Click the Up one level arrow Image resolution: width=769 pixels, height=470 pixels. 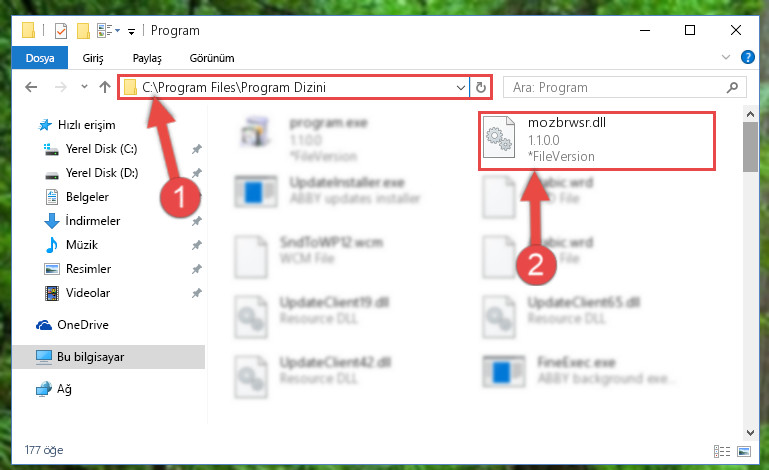(x=104, y=87)
